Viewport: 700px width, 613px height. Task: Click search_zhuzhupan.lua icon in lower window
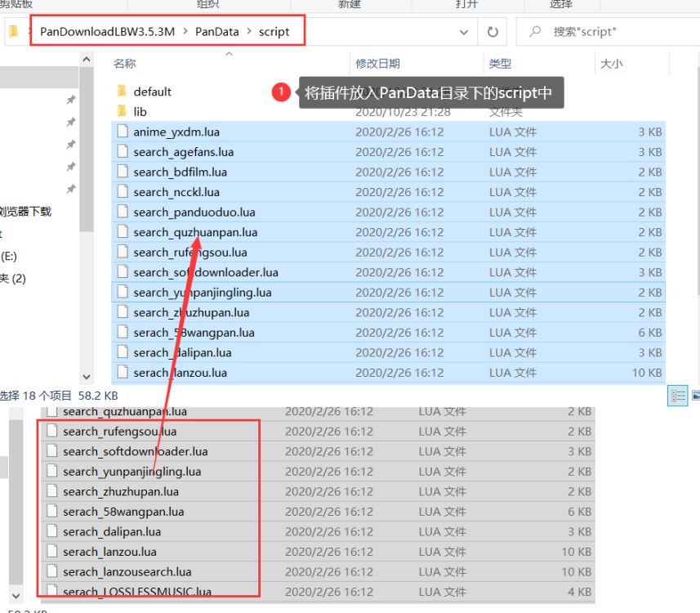tap(52, 491)
